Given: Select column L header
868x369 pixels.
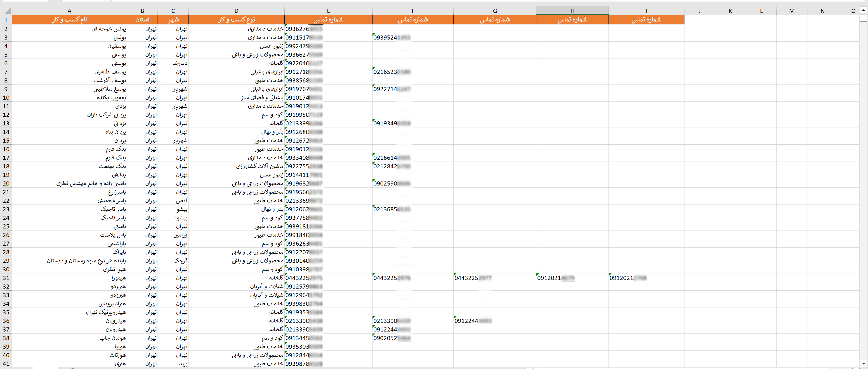Looking at the screenshot, I should pos(761,11).
